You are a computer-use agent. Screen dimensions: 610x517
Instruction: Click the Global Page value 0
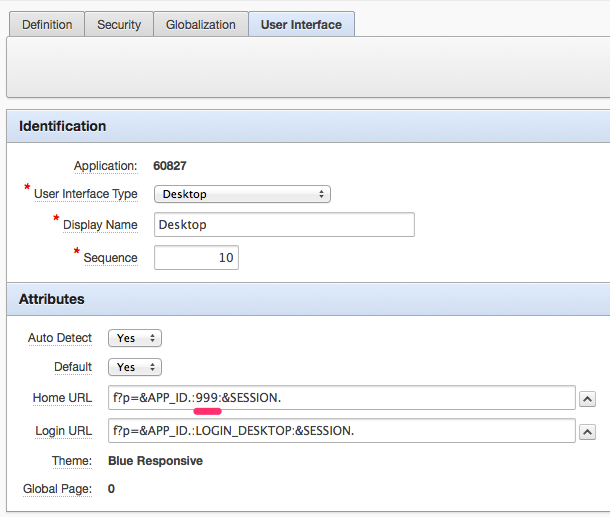pyautogui.click(x=111, y=489)
